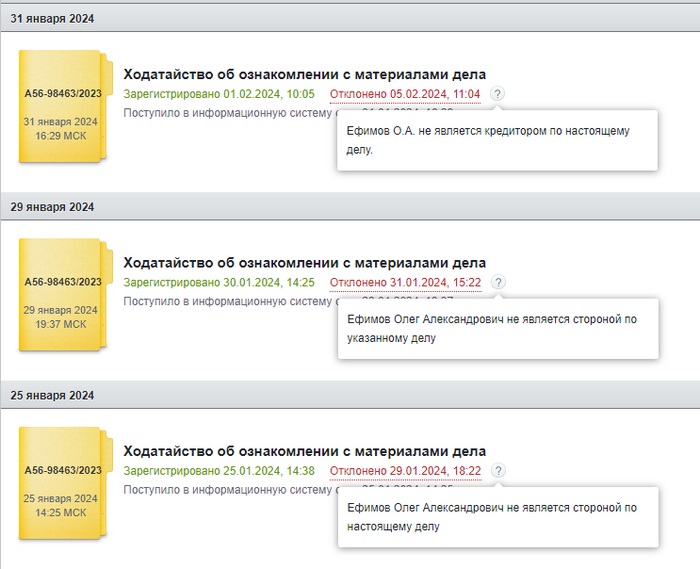Click 19:37 МСК time on the folder
The height and width of the screenshot is (569, 700).
pos(61,324)
